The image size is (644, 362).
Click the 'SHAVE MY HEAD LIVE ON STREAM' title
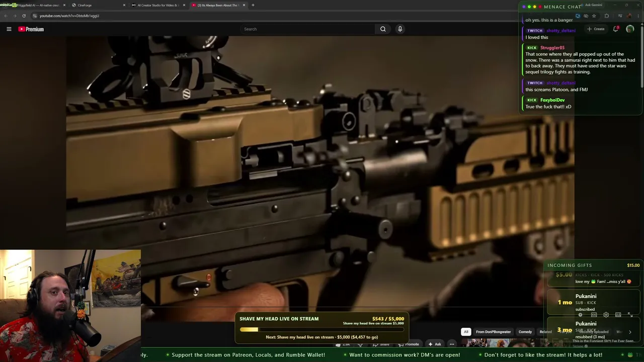[x=279, y=319]
